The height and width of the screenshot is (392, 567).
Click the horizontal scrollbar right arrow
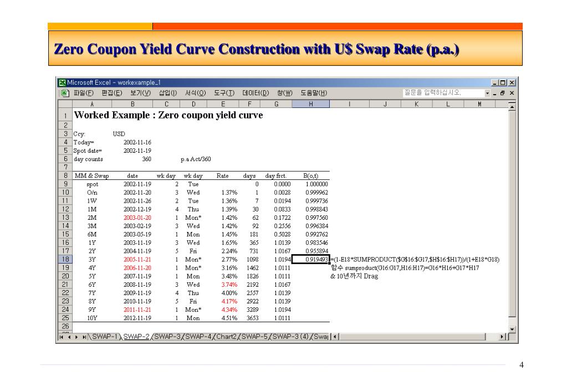coord(502,337)
